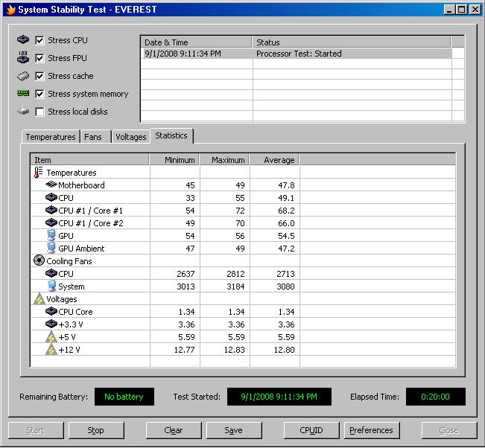485x448 pixels.
Task: Enable the Stress local disks checkbox
Action: coord(39,112)
